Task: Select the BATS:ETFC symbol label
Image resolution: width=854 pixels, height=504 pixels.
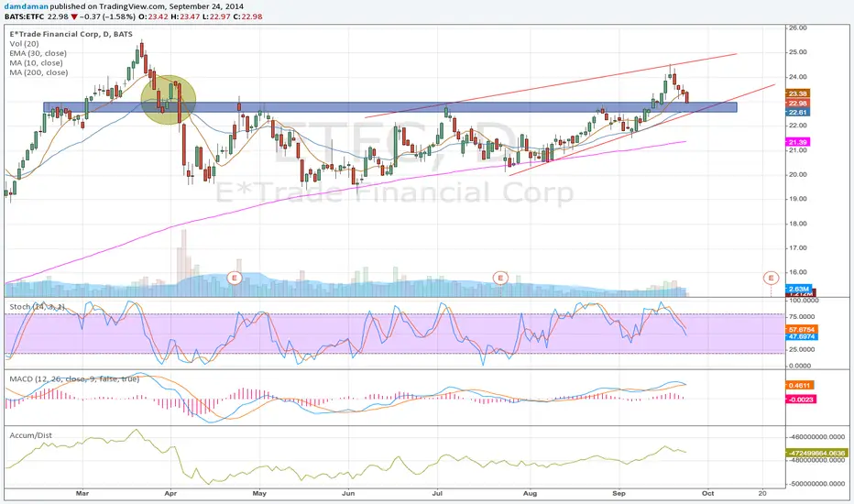Action: [24, 16]
